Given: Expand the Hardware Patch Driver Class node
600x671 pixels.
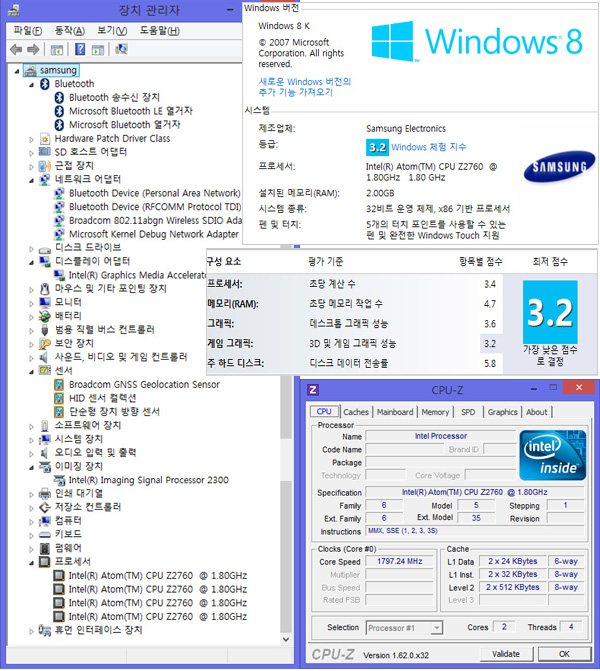Looking at the screenshot, I should point(31,140).
